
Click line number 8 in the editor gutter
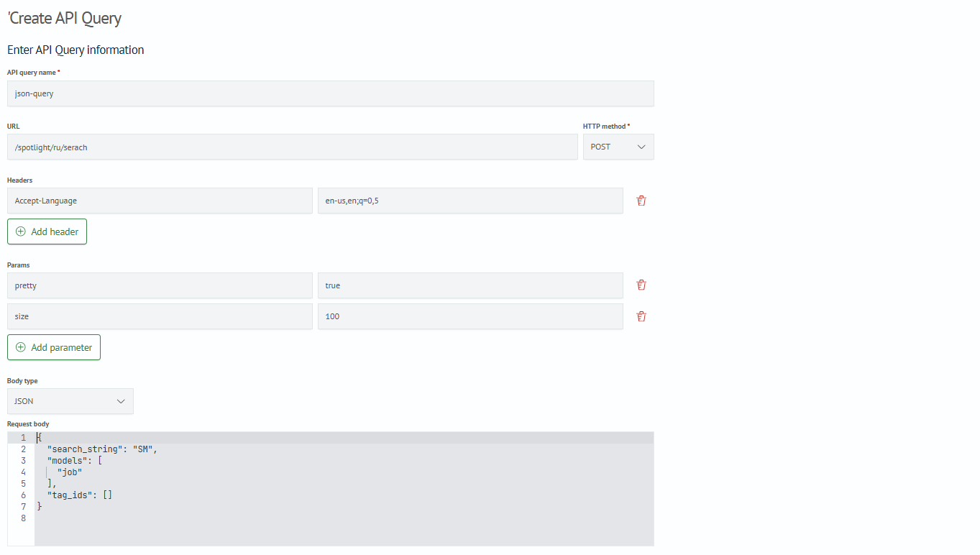[24, 518]
